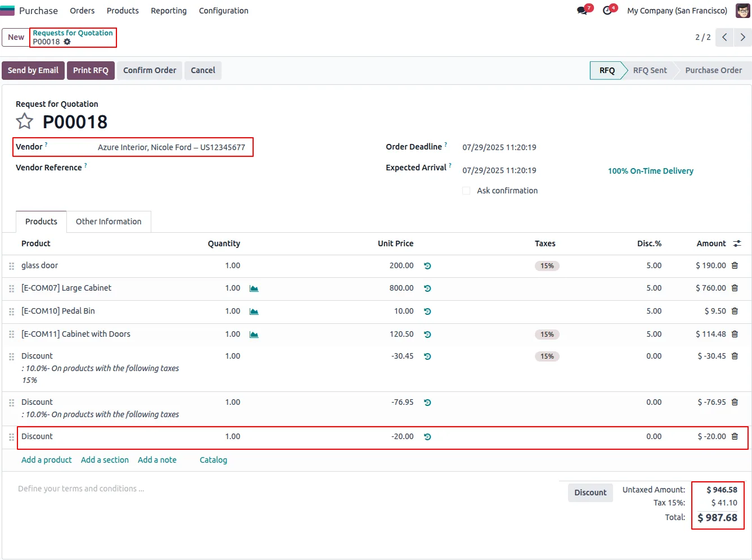Image resolution: width=752 pixels, height=560 pixels.
Task: Open forecast chart icon for Pedal Bin
Action: pos(254,311)
